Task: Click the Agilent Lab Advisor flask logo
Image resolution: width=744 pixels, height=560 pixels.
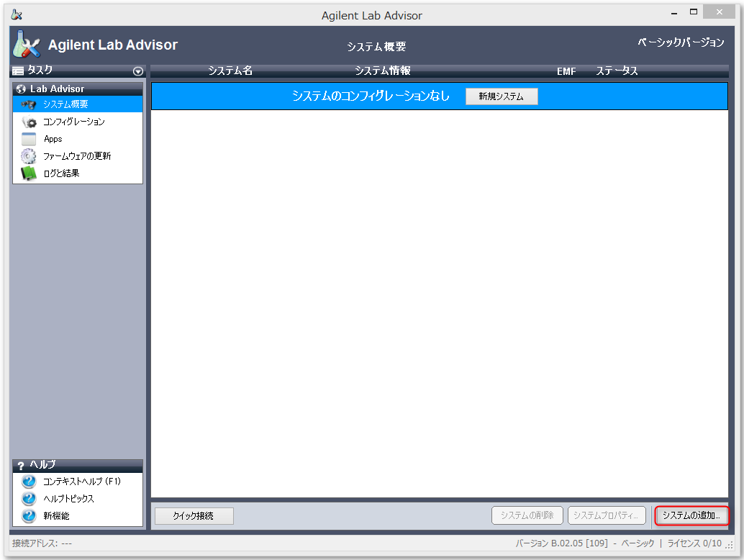Action: pyautogui.click(x=27, y=45)
